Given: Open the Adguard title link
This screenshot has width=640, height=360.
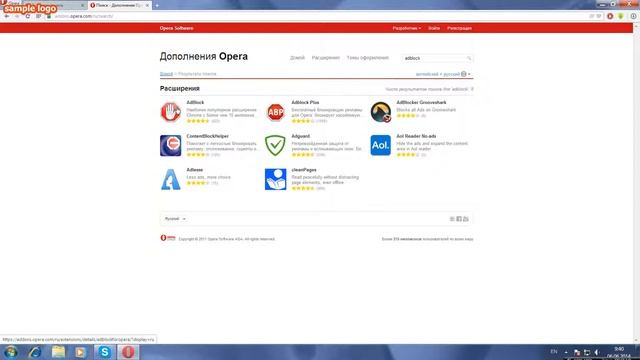Looking at the screenshot, I should click(300, 136).
